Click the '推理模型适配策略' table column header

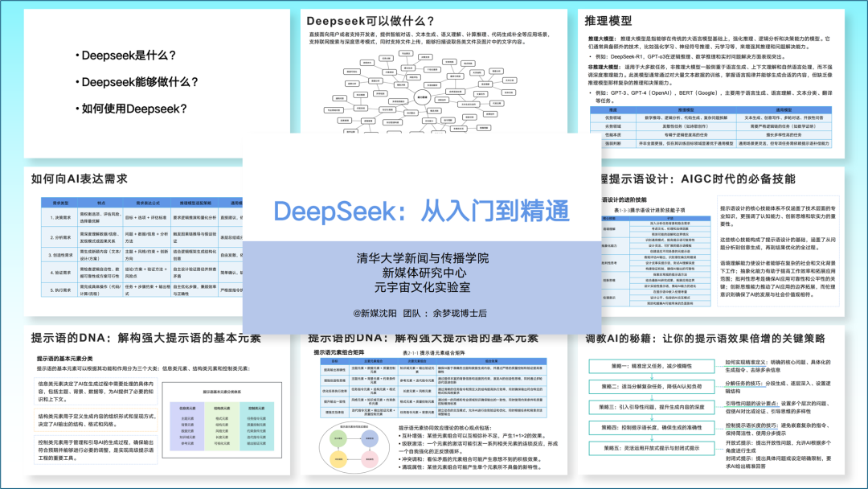(194, 203)
